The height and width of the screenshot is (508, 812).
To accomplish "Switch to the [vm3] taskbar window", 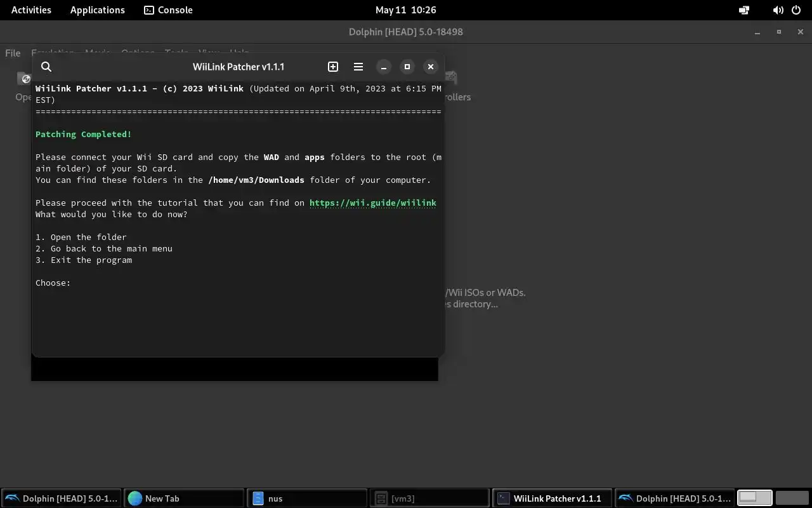I will (x=429, y=498).
